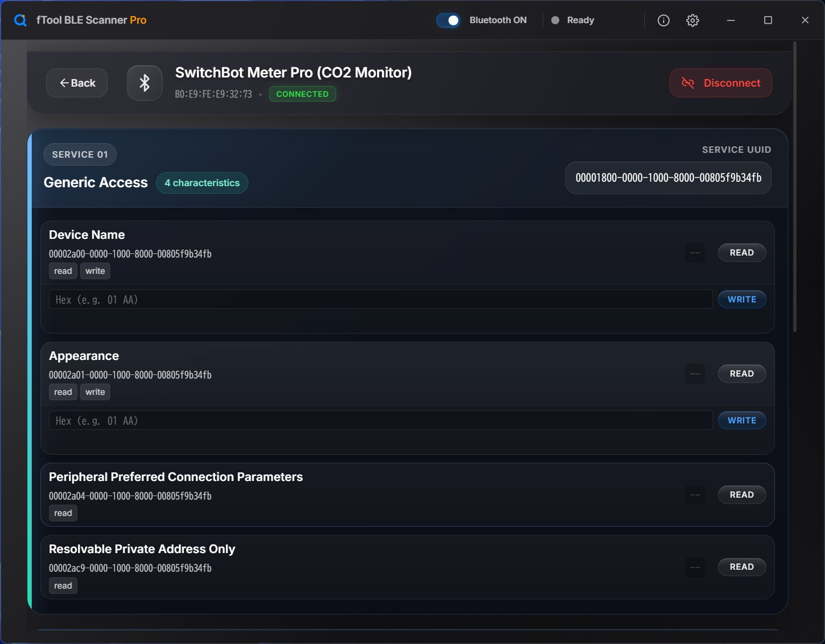
Task: Click the 'write' tag under Appearance
Action: [95, 392]
